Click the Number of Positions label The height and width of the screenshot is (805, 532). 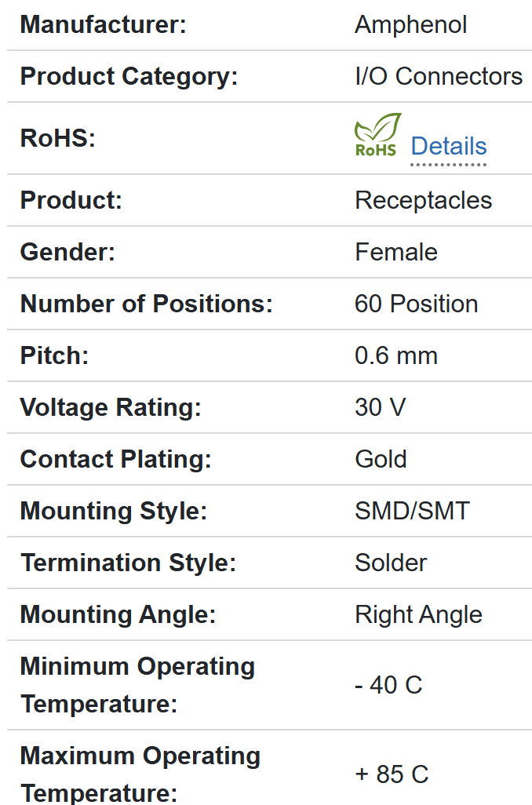point(146,304)
